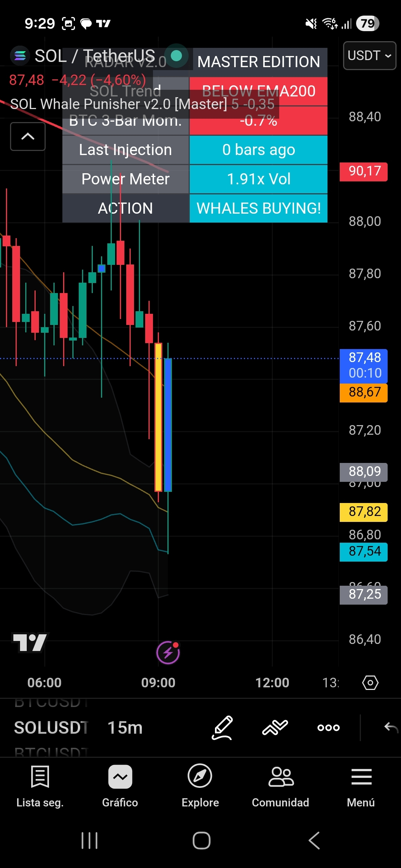Tap the MASTER EDITION table header
Image resolution: width=401 pixels, height=868 pixels.
point(260,62)
